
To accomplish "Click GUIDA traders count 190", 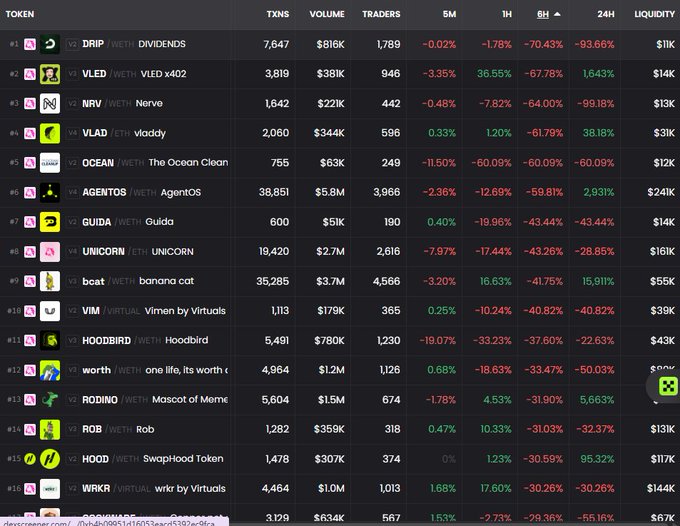I will (392, 222).
